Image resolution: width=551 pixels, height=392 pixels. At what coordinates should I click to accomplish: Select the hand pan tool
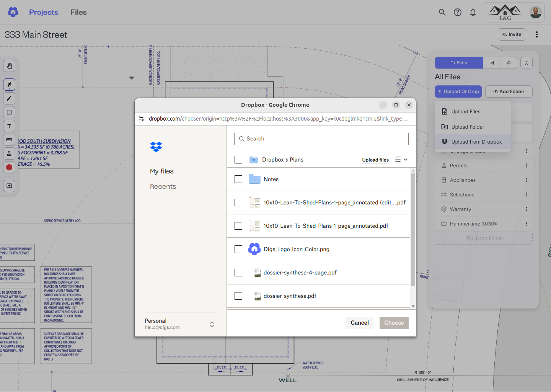tap(9, 66)
